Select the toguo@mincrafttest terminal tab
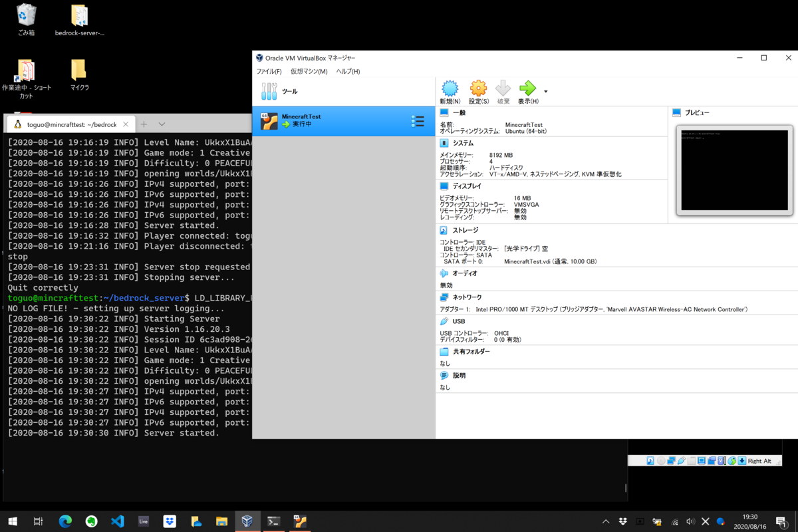The height and width of the screenshot is (532, 798). [x=70, y=124]
